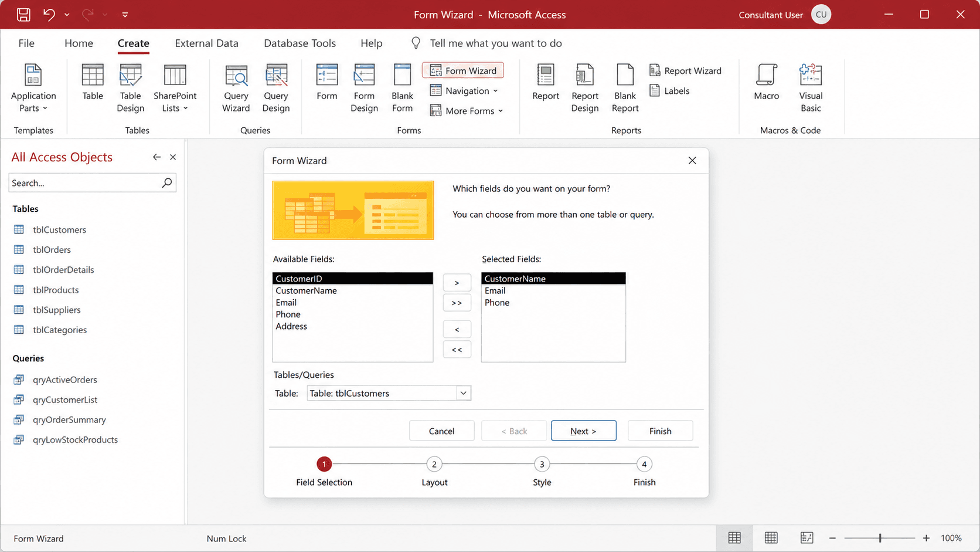Create a Blank Form

click(403, 88)
